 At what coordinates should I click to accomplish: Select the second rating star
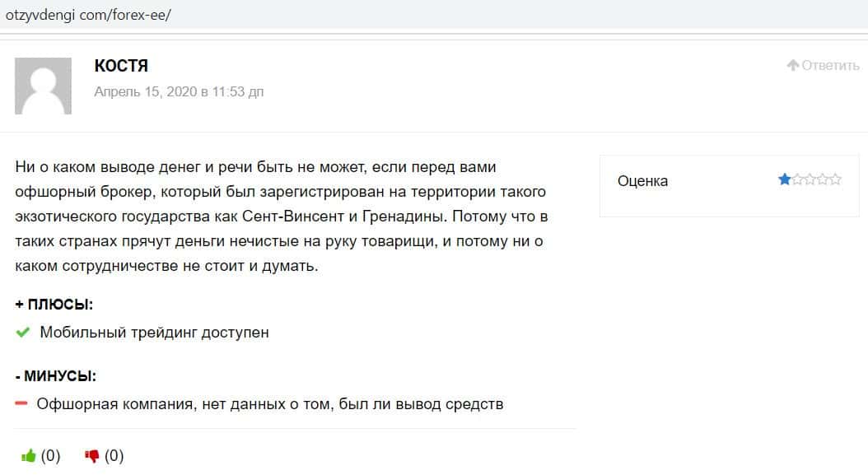tap(797, 179)
